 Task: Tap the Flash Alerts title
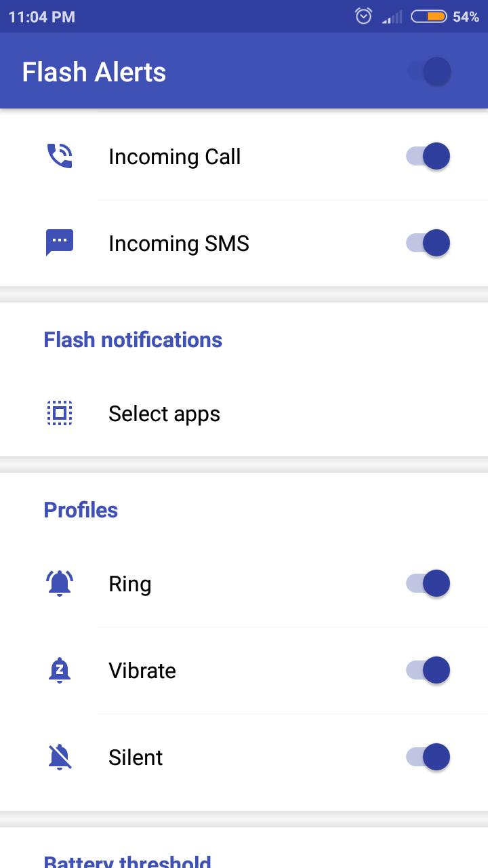pyautogui.click(x=94, y=72)
